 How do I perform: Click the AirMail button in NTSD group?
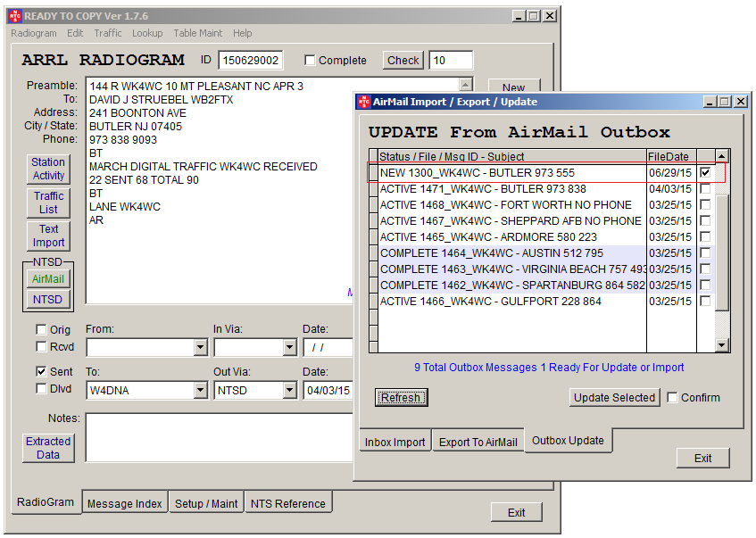(x=47, y=278)
